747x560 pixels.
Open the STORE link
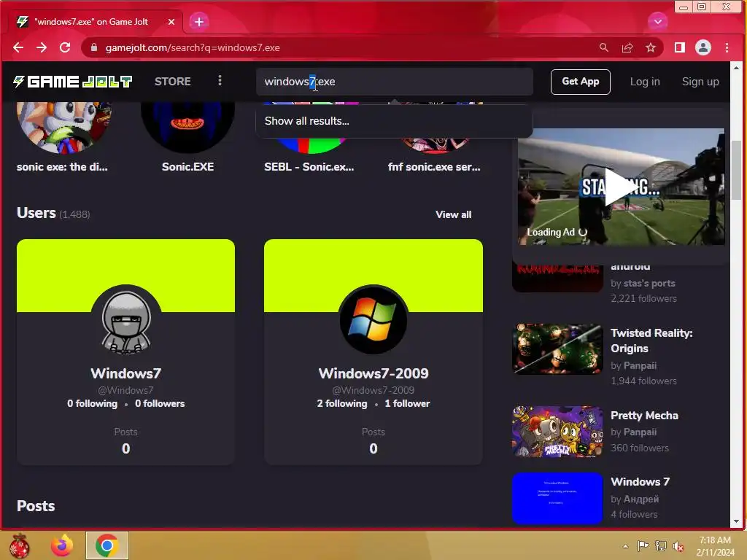[x=172, y=82]
